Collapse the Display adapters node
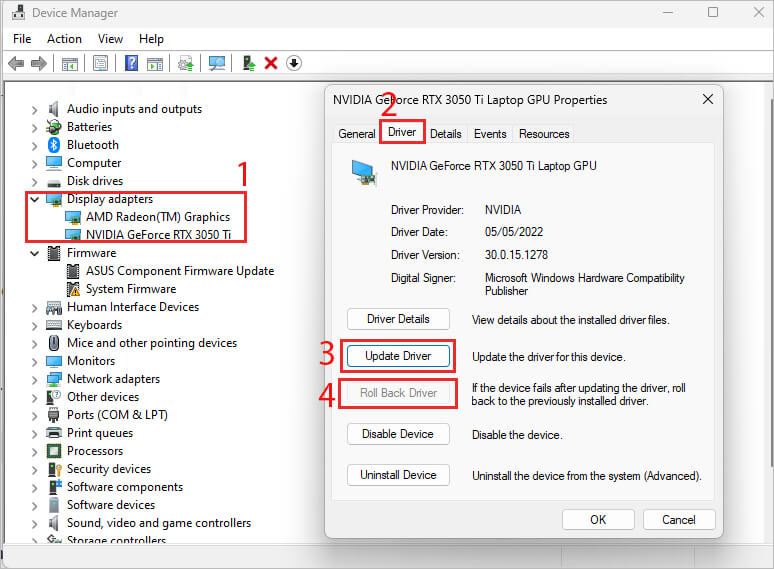The image size is (774, 569). tap(34, 199)
